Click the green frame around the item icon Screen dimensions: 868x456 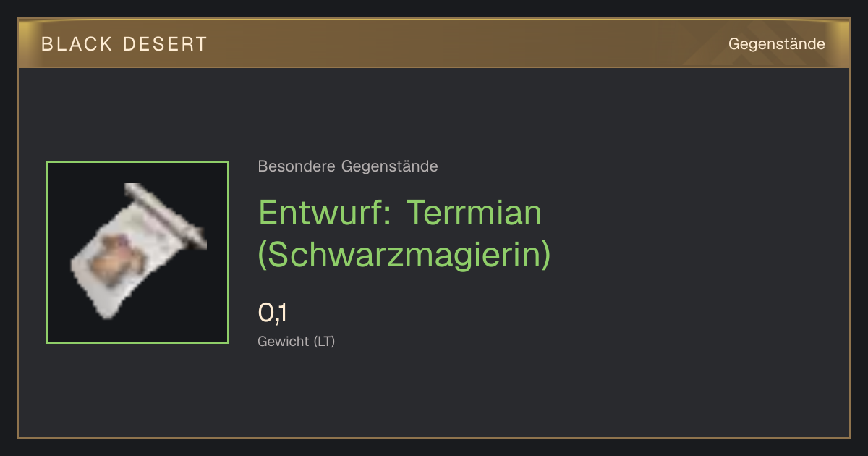coord(137,253)
